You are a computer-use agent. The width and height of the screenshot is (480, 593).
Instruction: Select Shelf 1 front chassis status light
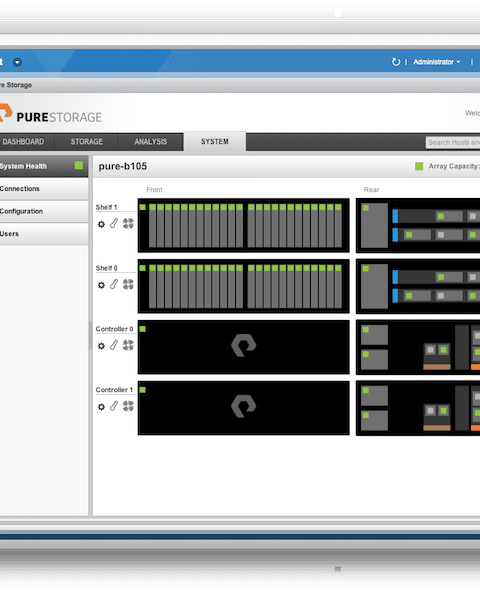pos(143,207)
